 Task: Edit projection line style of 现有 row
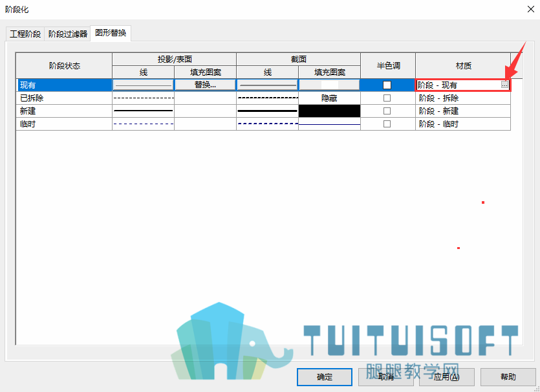coord(144,85)
